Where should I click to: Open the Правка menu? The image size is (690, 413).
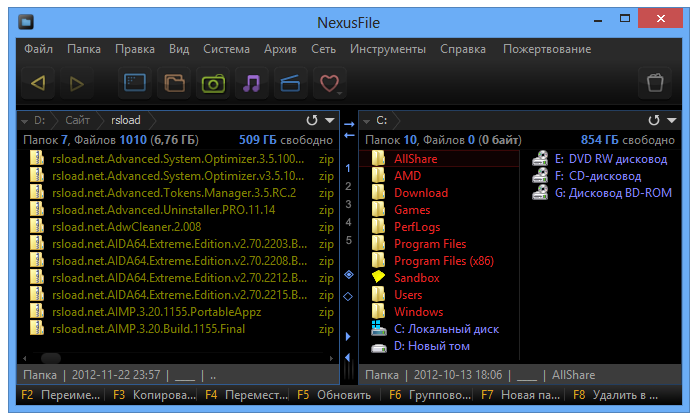pos(135,49)
